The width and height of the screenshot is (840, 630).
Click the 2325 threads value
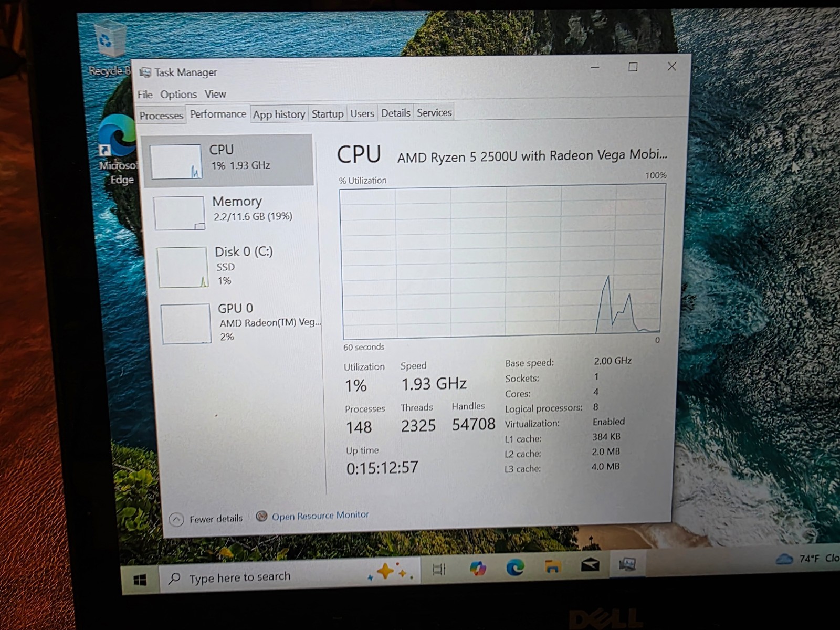pyautogui.click(x=418, y=425)
